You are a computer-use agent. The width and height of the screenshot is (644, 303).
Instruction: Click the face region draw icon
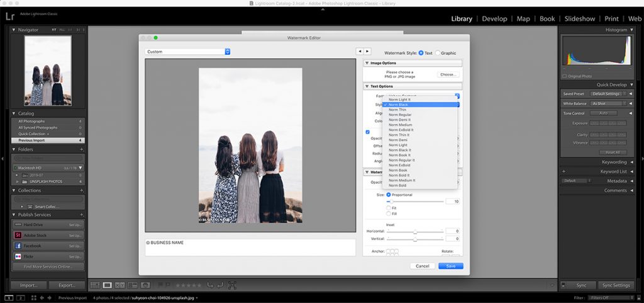click(232, 285)
